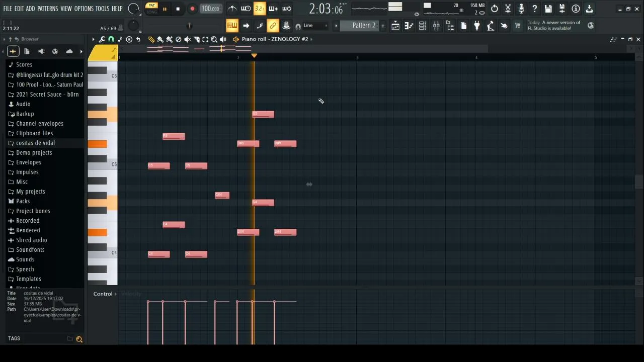Viewport: 644px width, 362px height.
Task: Select the Paint brush tool
Action: [160, 39]
